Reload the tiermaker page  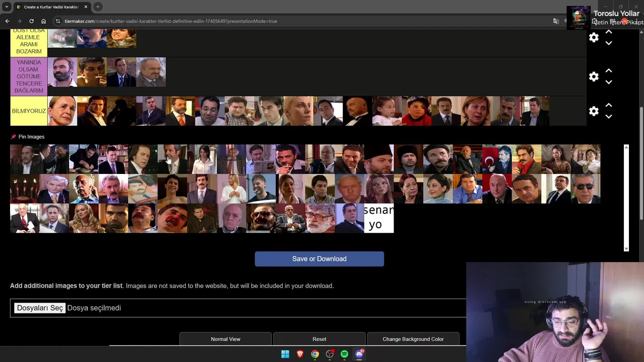pos(31,21)
